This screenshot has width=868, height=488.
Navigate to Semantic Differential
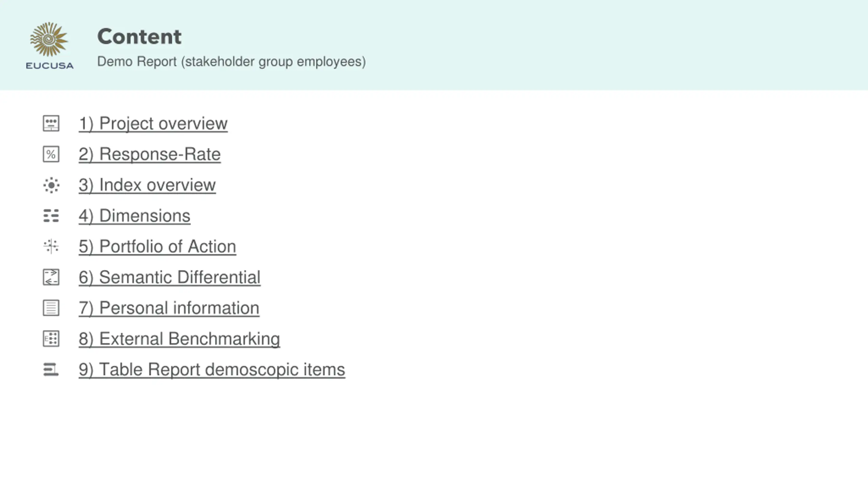[x=170, y=277]
